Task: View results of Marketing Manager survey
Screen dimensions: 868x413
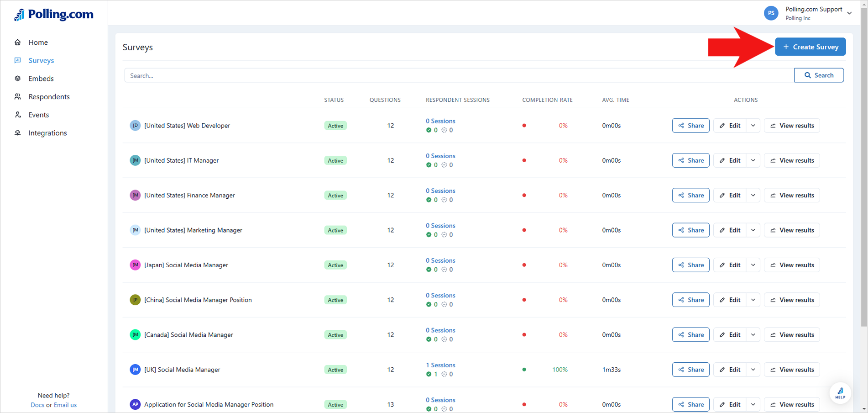Action: point(792,230)
